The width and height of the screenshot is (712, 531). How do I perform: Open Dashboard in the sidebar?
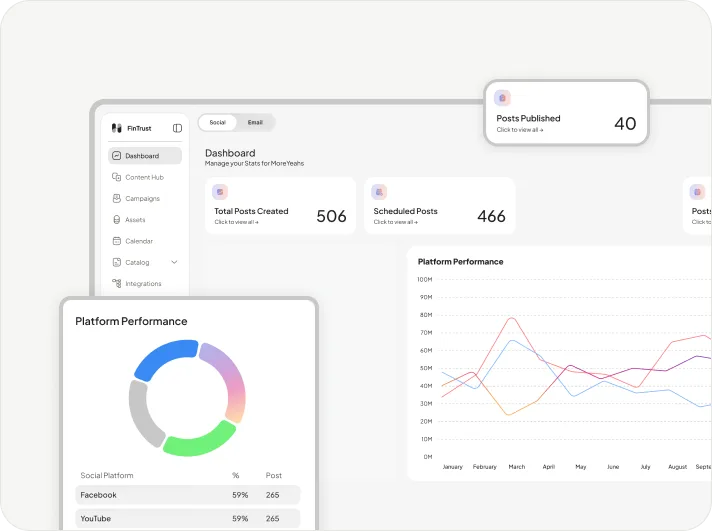click(145, 156)
